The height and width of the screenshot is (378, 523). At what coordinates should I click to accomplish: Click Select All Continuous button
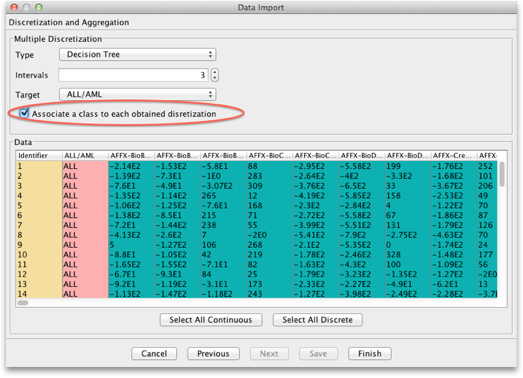tap(211, 320)
